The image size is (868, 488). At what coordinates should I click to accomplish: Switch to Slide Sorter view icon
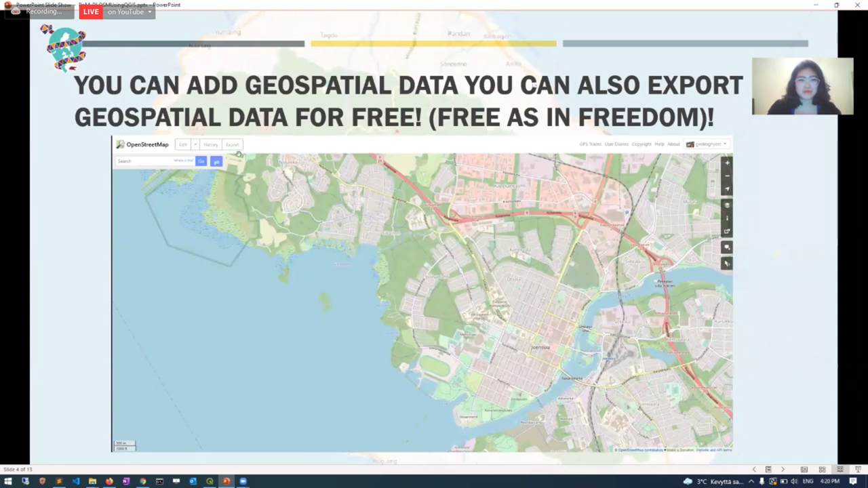822,469
